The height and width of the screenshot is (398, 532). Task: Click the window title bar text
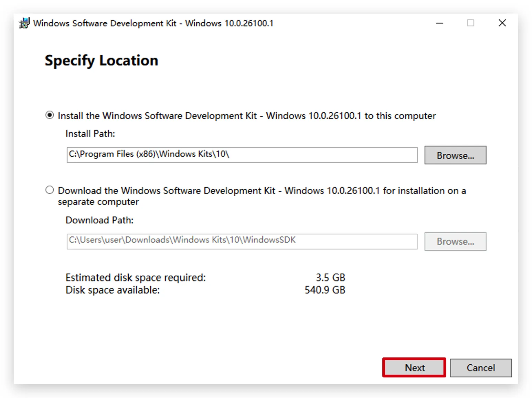point(153,23)
